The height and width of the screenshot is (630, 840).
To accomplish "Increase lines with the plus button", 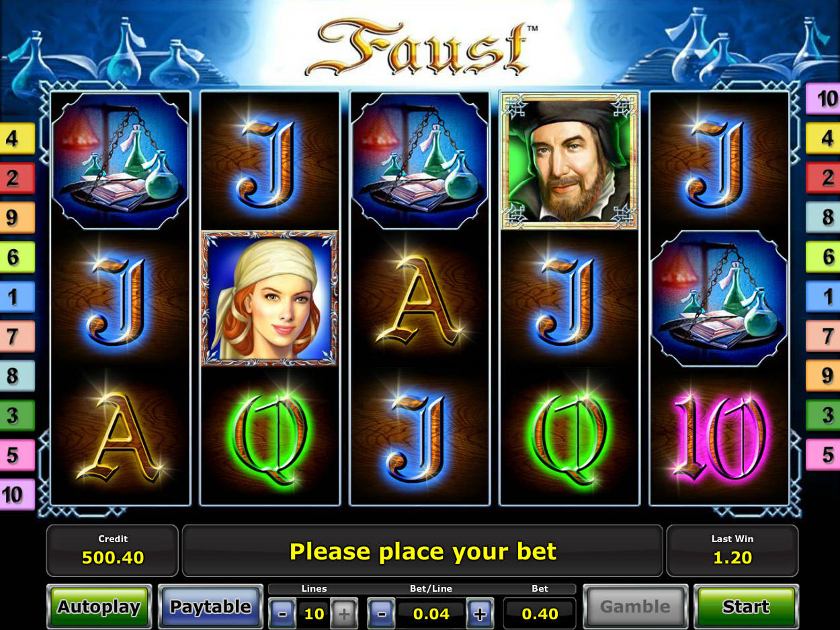I will (343, 613).
